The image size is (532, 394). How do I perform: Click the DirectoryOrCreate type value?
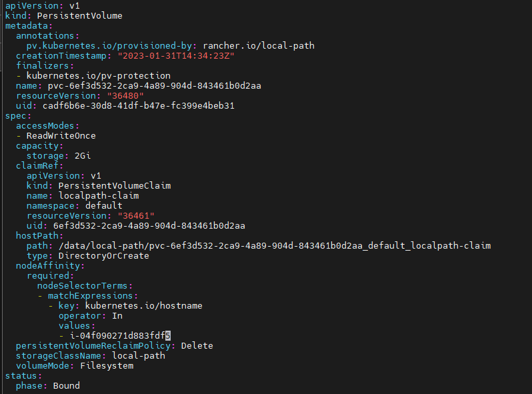[x=103, y=255]
